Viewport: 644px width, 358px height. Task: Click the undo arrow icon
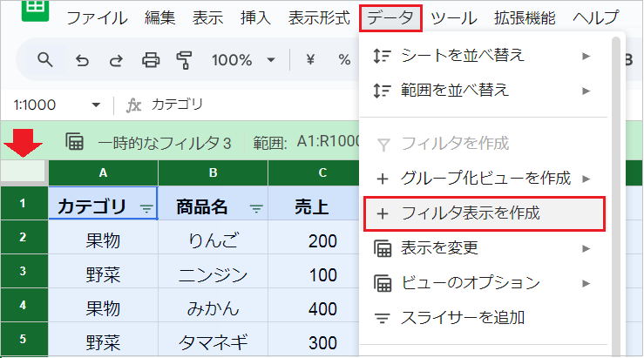pyautogui.click(x=82, y=60)
